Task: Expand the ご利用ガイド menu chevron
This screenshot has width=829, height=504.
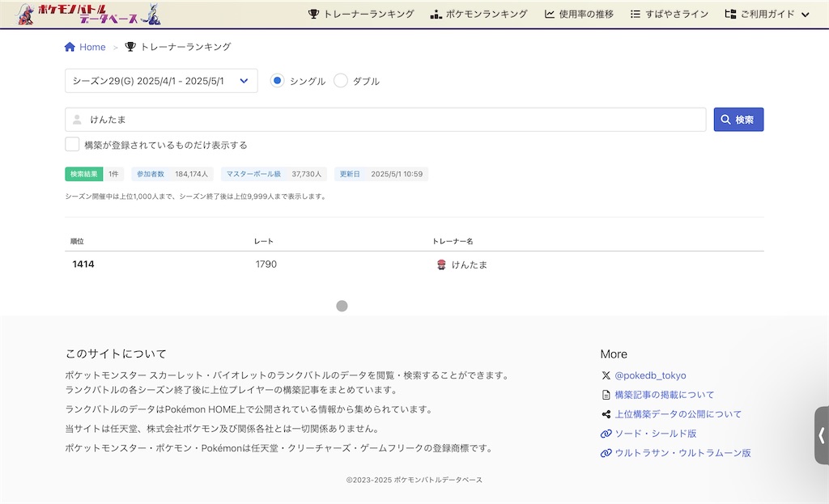Action: tap(806, 15)
